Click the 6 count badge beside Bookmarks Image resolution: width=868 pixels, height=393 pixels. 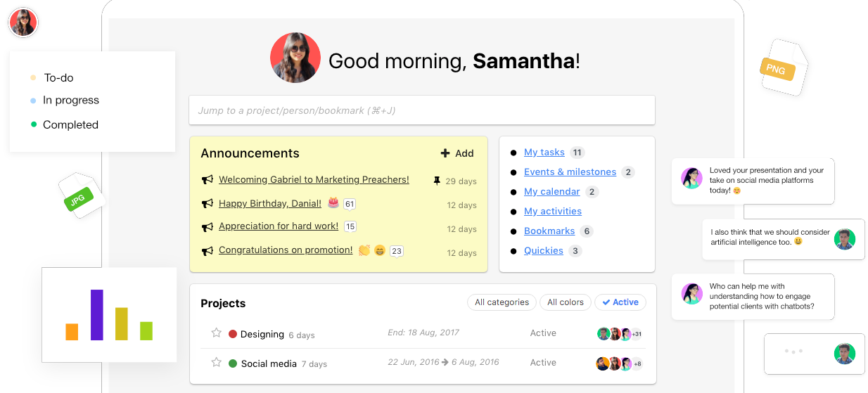click(587, 231)
